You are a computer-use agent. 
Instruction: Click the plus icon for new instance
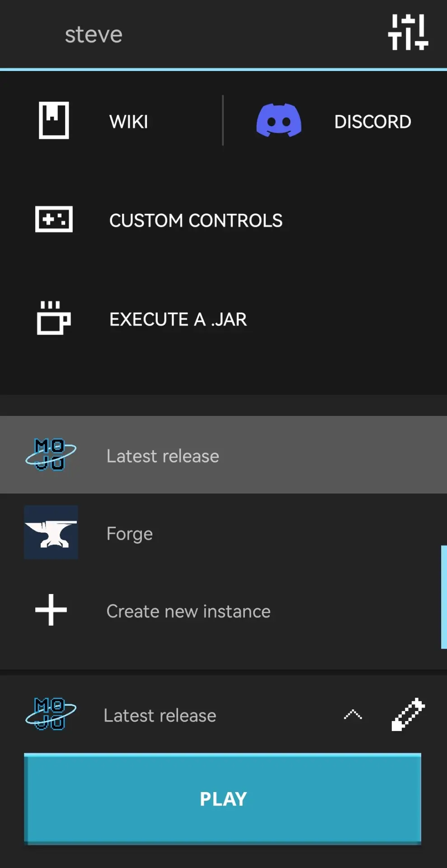click(51, 610)
